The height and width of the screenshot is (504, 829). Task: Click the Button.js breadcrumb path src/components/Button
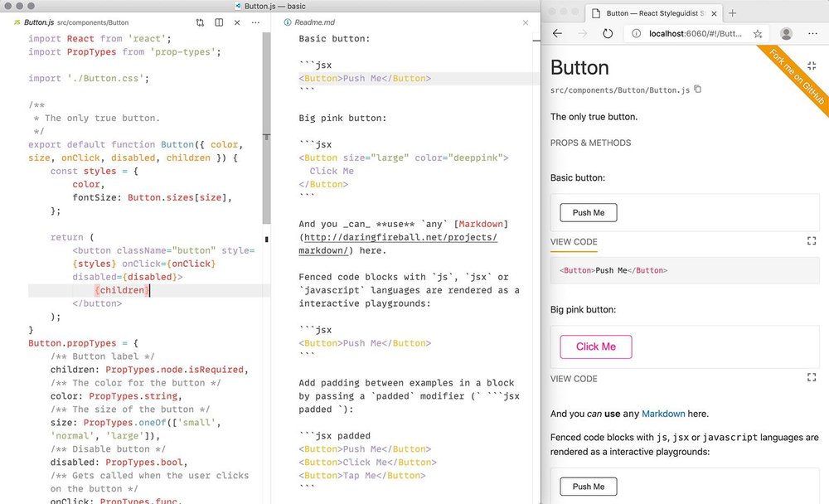93,22
